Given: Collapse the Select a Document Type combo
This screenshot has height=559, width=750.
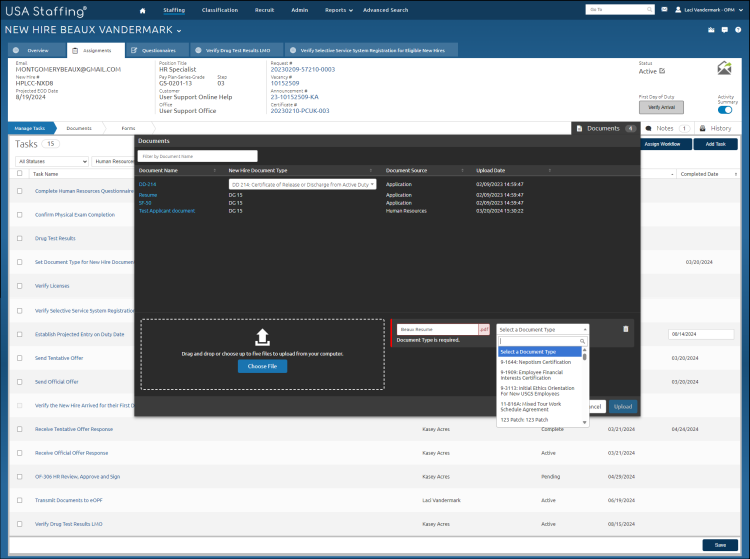Looking at the screenshot, I should (x=542, y=329).
